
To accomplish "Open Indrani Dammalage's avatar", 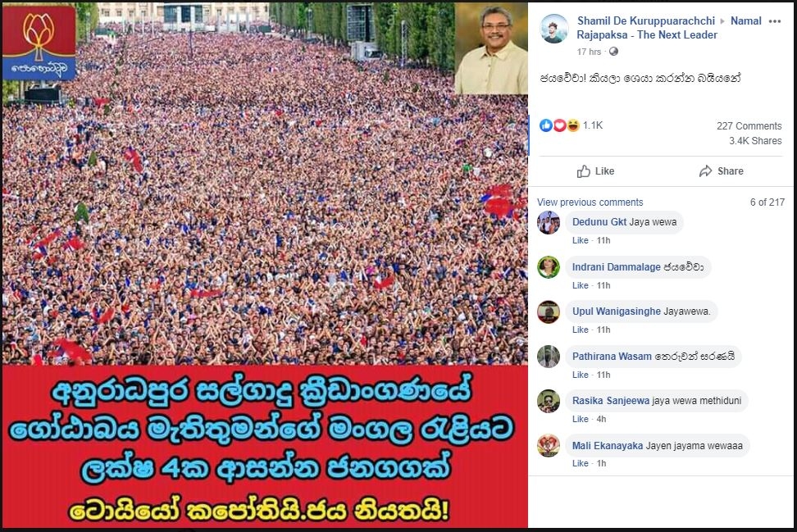I will click(549, 267).
